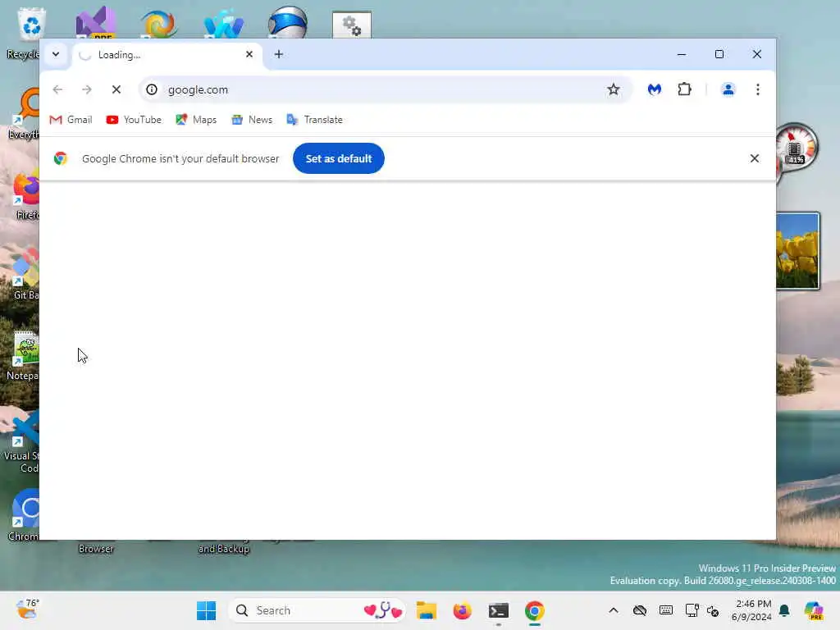Open the clock showing 2:46 PM
Screen dimensions: 840x630
753,610
